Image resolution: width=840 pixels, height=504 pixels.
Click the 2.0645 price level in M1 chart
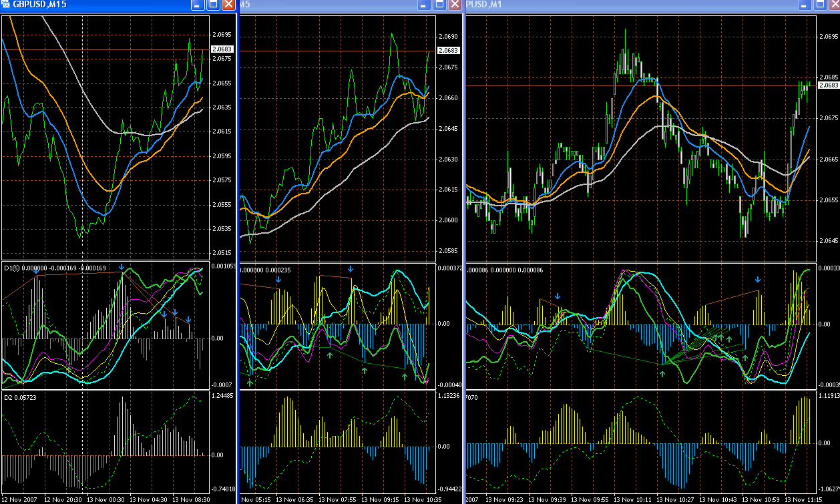tap(829, 240)
